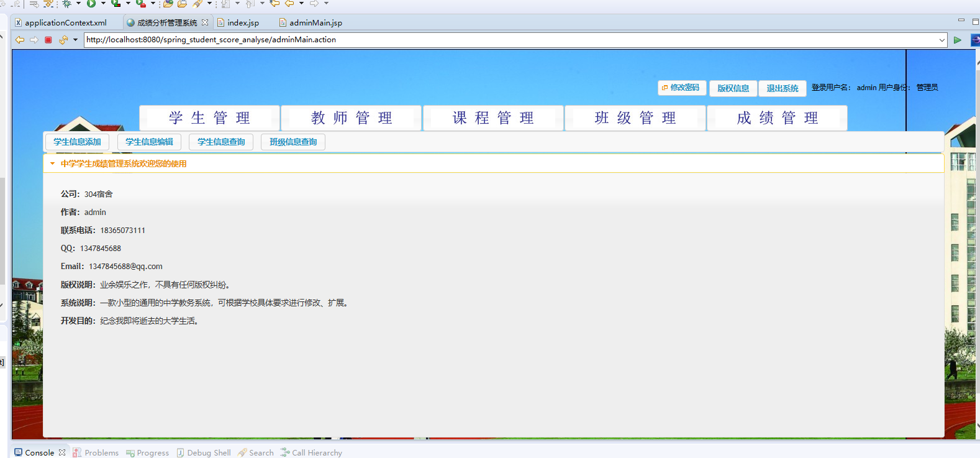Click the 修改密码 button
This screenshot has height=458, width=980.
682,88
